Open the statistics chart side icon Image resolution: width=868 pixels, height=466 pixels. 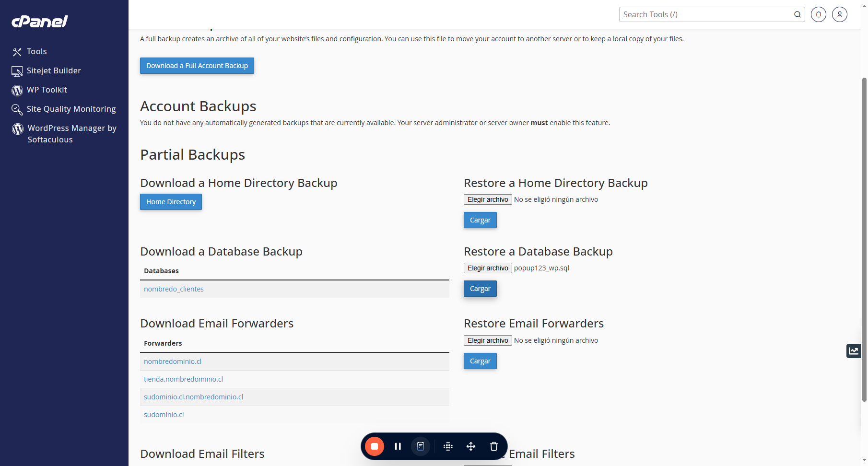(854, 351)
